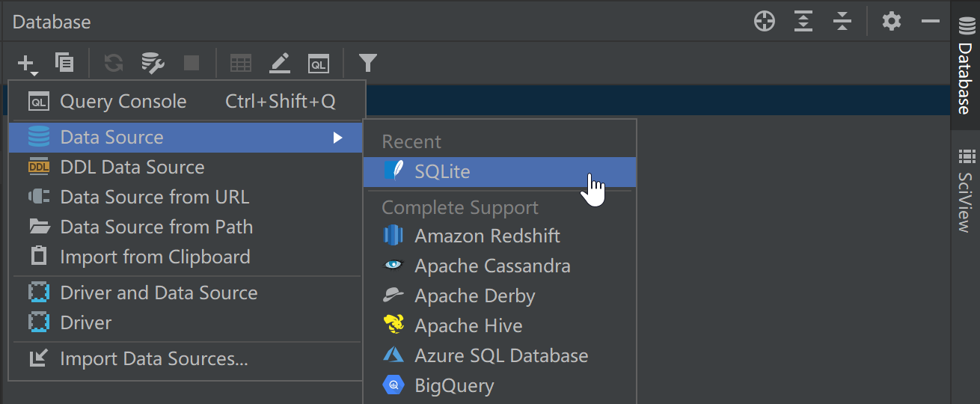Select SQLite from Recent data sources
Screen dimensions: 980x404
coord(442,172)
